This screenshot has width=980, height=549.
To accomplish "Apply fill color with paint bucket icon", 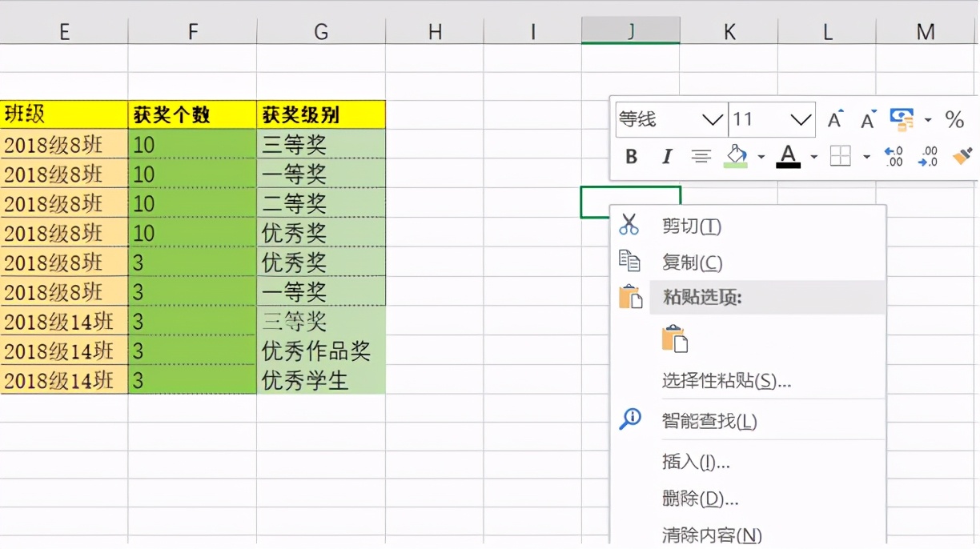I will 737,156.
